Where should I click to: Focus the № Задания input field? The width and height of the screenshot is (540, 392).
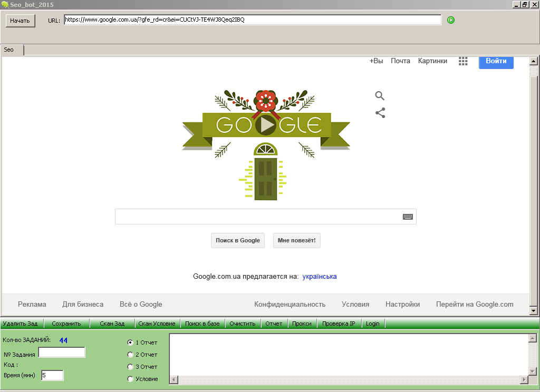coord(62,352)
